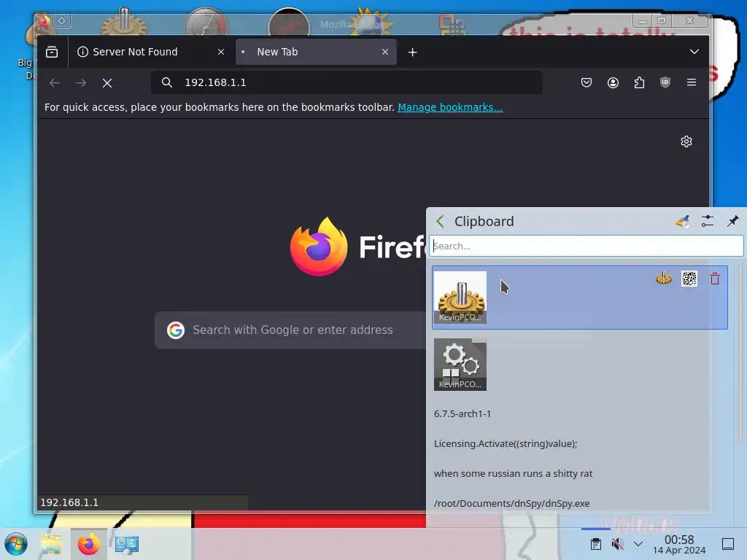Open the Firefox hamburger application menu
Screen dimensions: 747x560
pyautogui.click(x=692, y=82)
